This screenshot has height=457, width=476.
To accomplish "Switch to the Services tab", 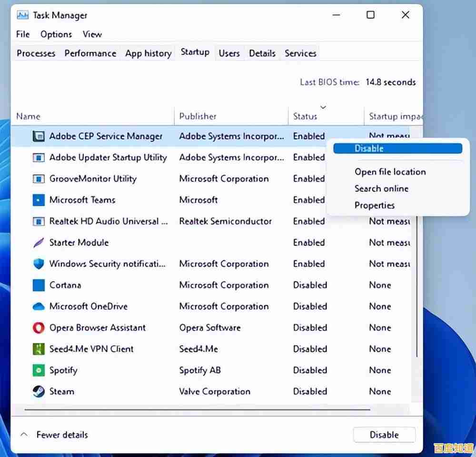I will (300, 53).
